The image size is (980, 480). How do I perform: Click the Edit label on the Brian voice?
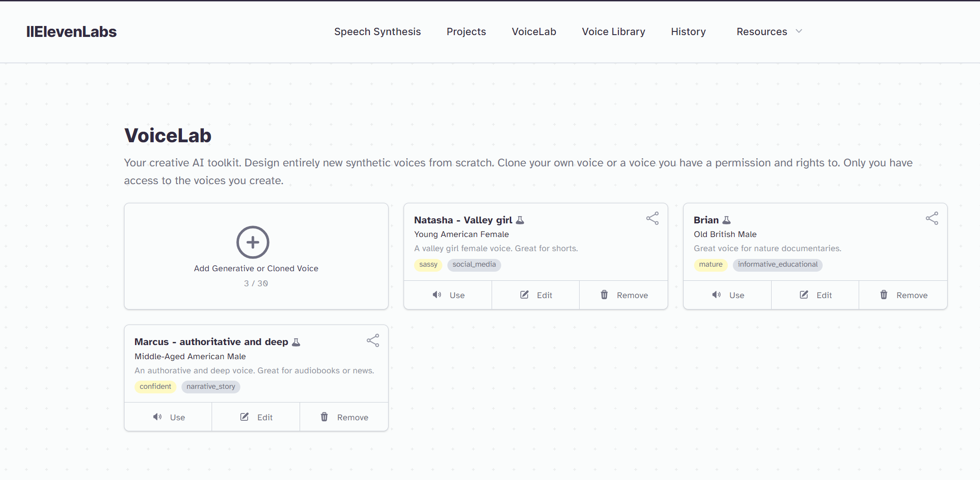pos(824,295)
